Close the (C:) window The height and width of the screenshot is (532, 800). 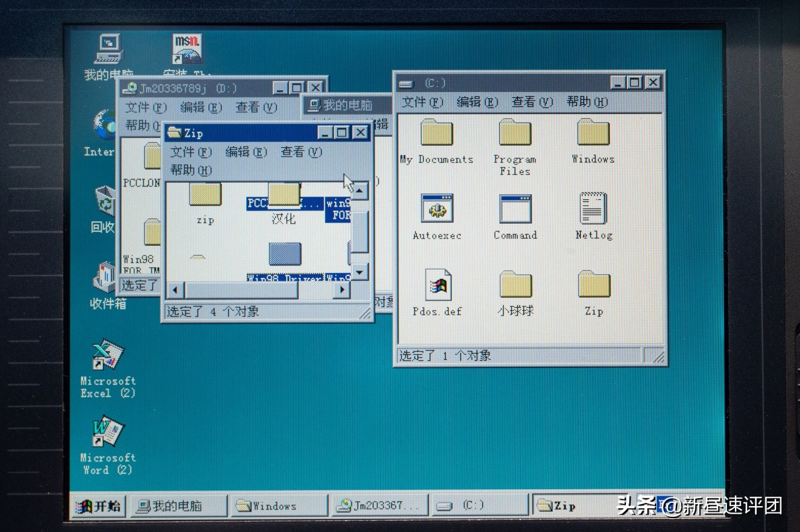653,83
